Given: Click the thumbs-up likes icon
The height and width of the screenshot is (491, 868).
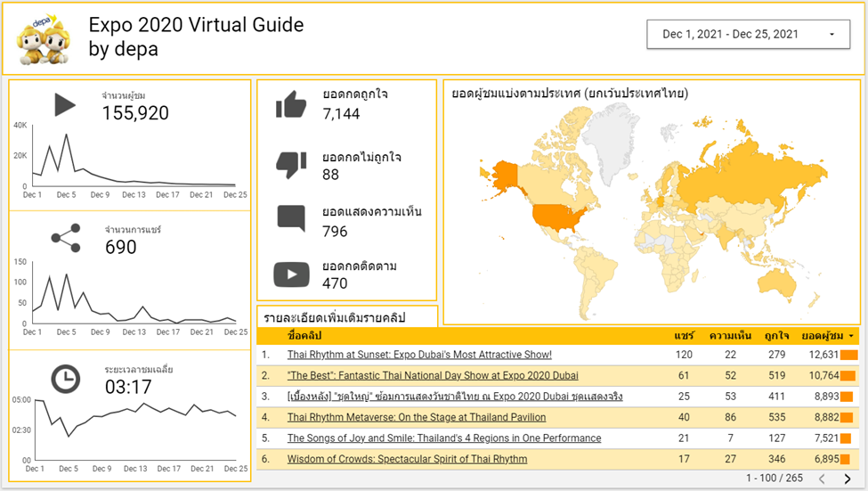Looking at the screenshot, I should click(291, 105).
